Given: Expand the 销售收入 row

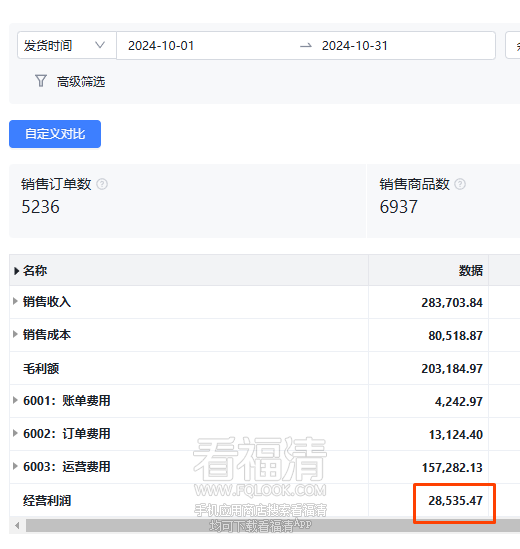Looking at the screenshot, I should (15, 301).
